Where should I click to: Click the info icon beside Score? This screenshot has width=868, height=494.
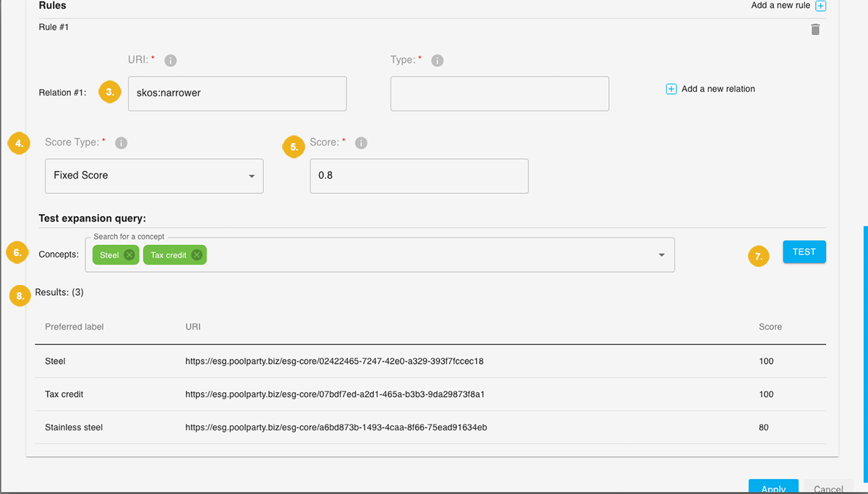click(x=361, y=142)
